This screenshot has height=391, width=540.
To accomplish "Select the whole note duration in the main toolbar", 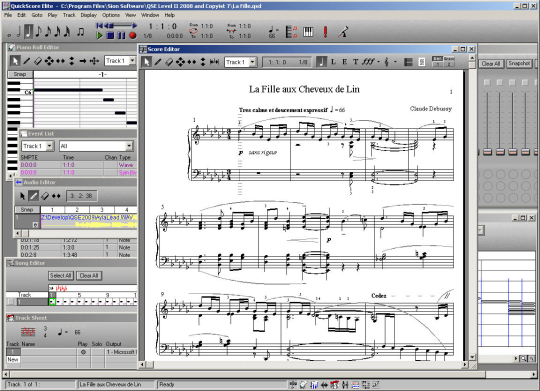I will pos(9,35).
